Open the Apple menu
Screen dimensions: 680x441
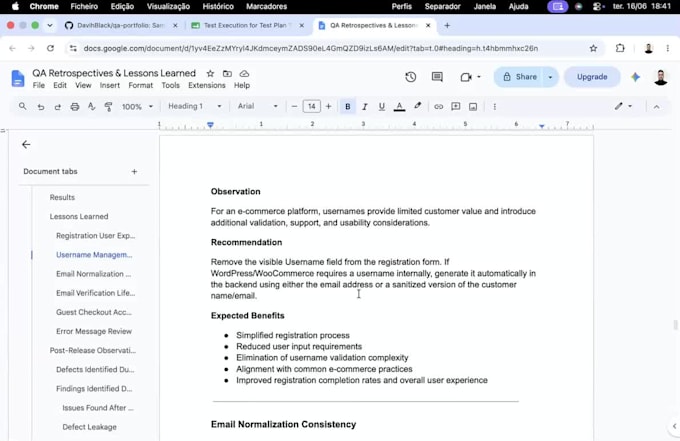click(15, 7)
